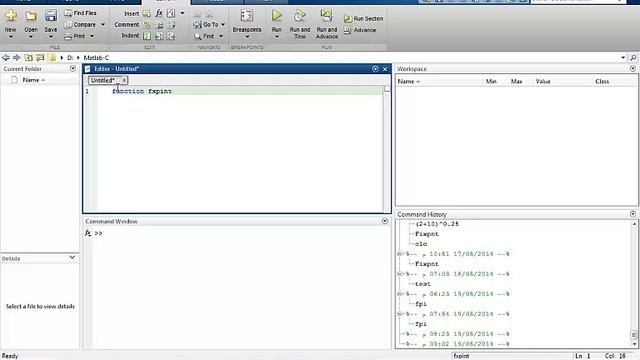Select 'test' entry in Command History
Screen dimensions: 640x360
point(422,284)
